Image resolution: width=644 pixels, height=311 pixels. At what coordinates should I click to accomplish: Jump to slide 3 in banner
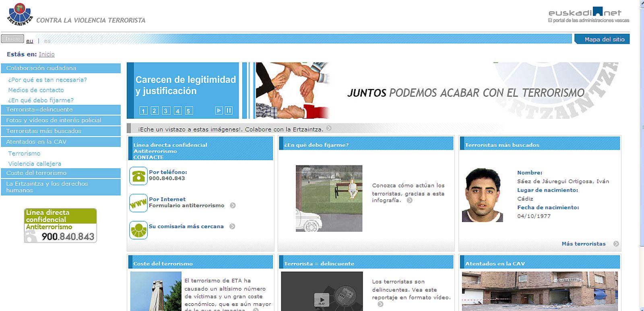tap(166, 111)
